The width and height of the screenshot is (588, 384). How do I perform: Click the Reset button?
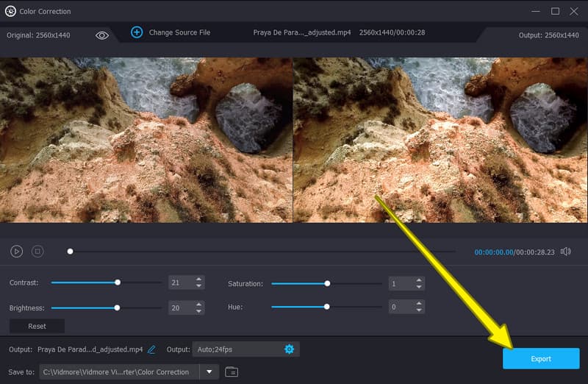[x=37, y=326]
